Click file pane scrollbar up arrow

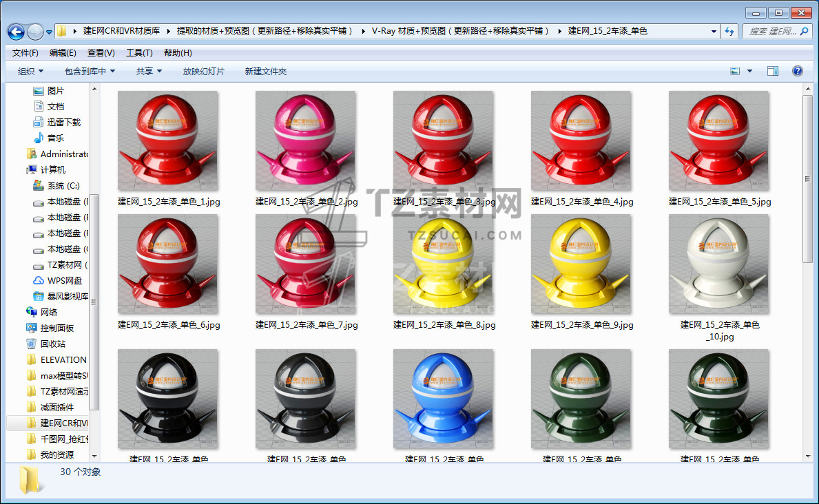click(807, 90)
